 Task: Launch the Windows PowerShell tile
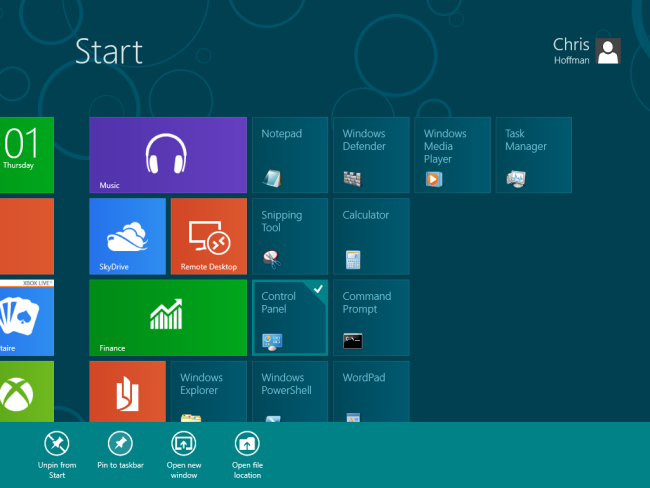(290, 391)
